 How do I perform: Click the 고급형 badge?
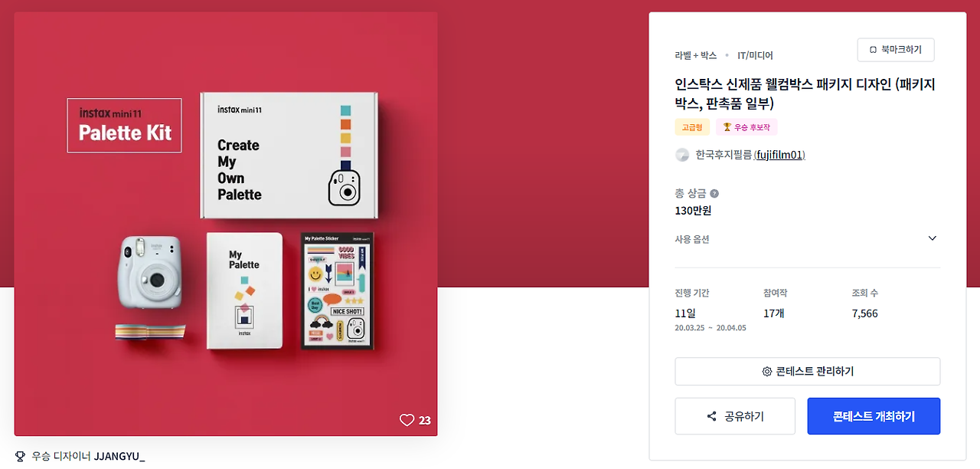pos(692,127)
